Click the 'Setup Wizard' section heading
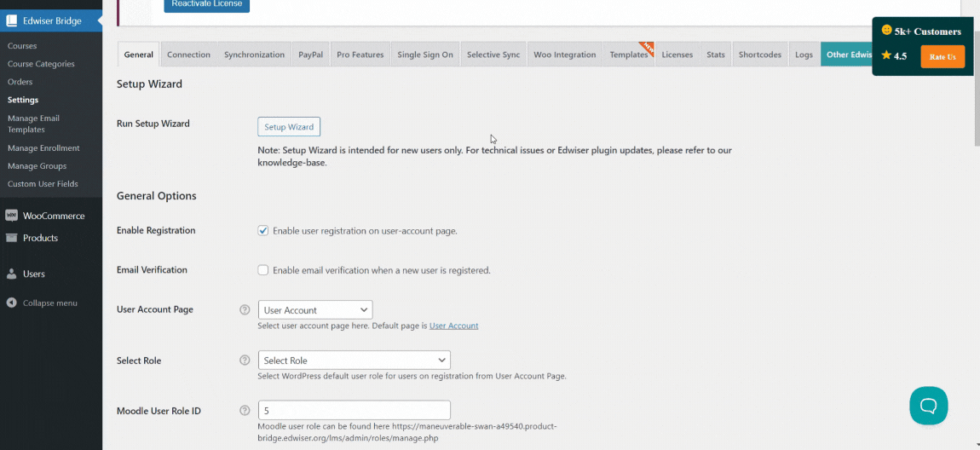Image resolution: width=980 pixels, height=450 pixels. click(x=149, y=84)
